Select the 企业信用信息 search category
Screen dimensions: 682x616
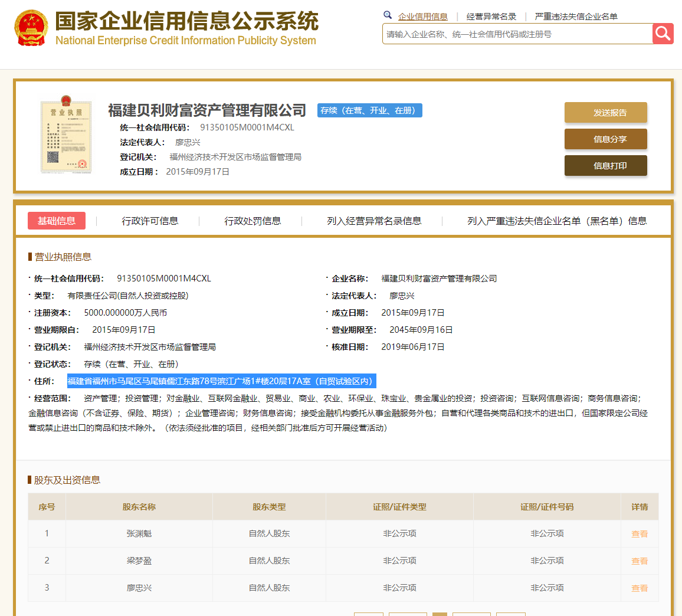click(x=422, y=17)
